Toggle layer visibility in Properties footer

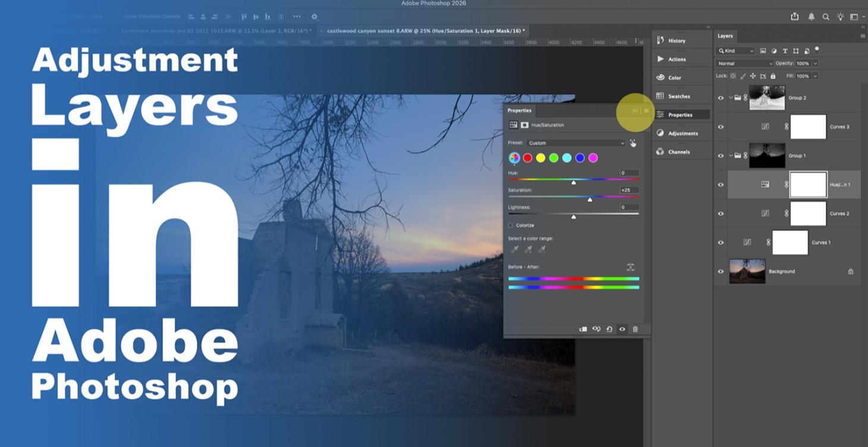622,329
